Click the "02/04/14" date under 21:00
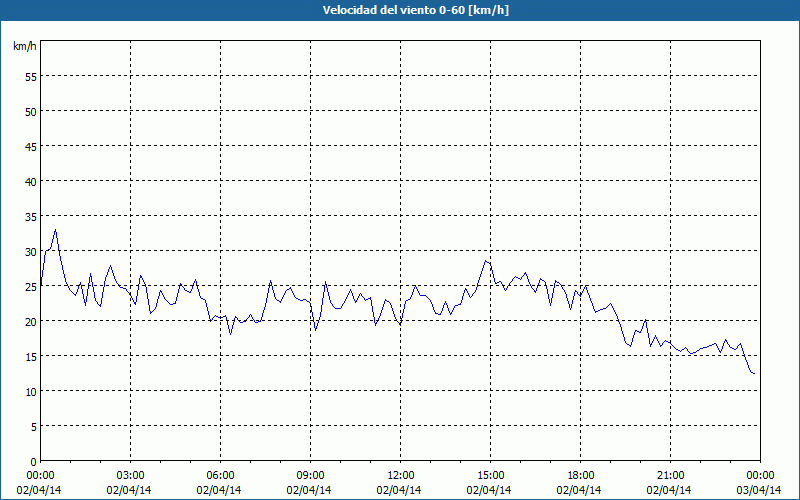 point(669,490)
